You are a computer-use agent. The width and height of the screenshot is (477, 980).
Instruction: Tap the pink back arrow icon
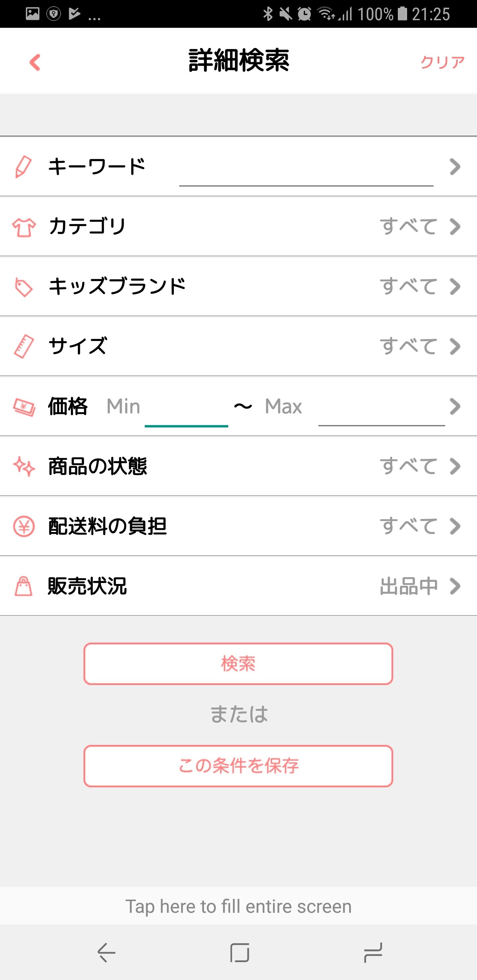coord(35,62)
